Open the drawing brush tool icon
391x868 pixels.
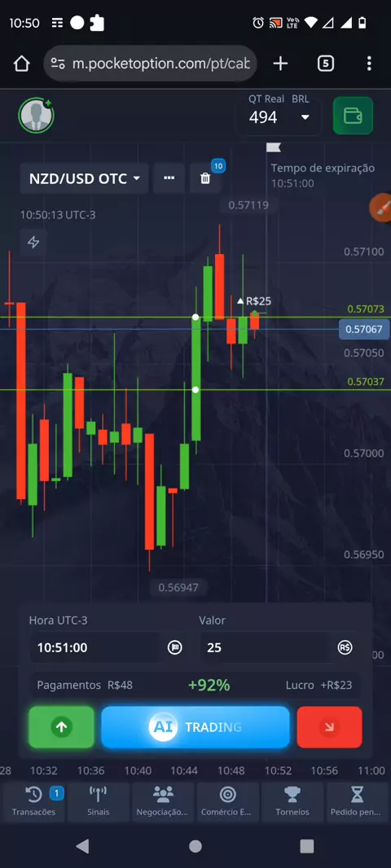click(380, 208)
